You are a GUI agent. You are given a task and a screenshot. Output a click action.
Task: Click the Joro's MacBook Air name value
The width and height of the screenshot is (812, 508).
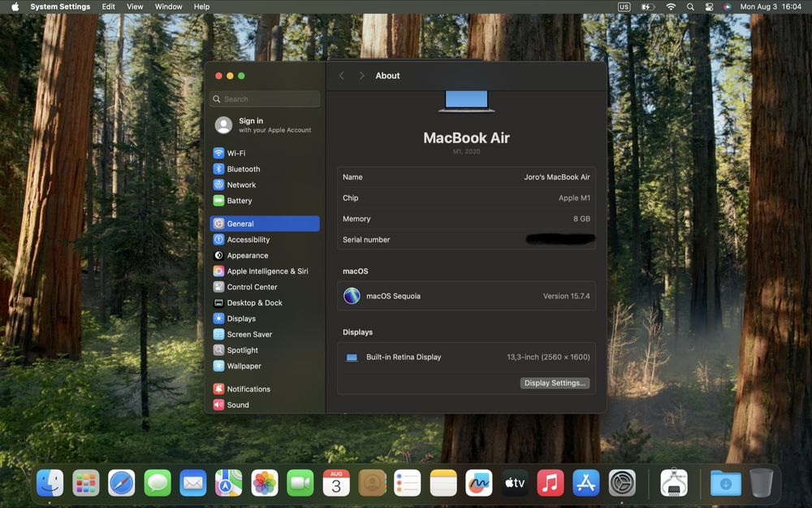click(x=557, y=176)
